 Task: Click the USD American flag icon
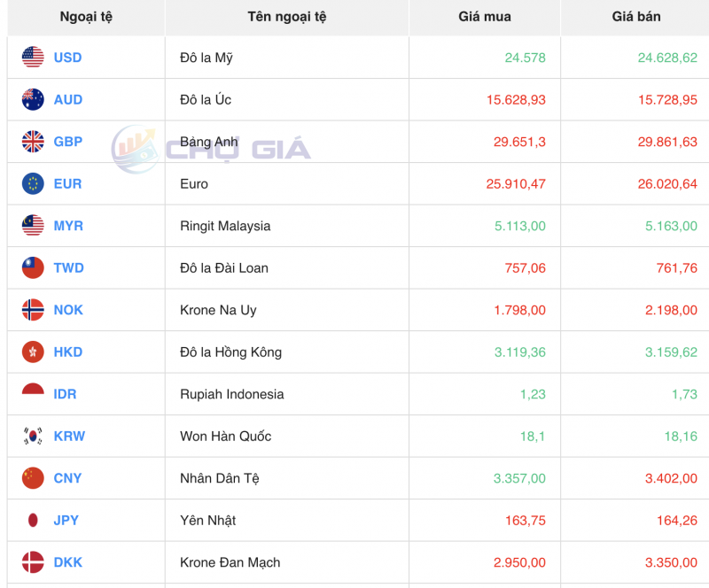click(32, 57)
